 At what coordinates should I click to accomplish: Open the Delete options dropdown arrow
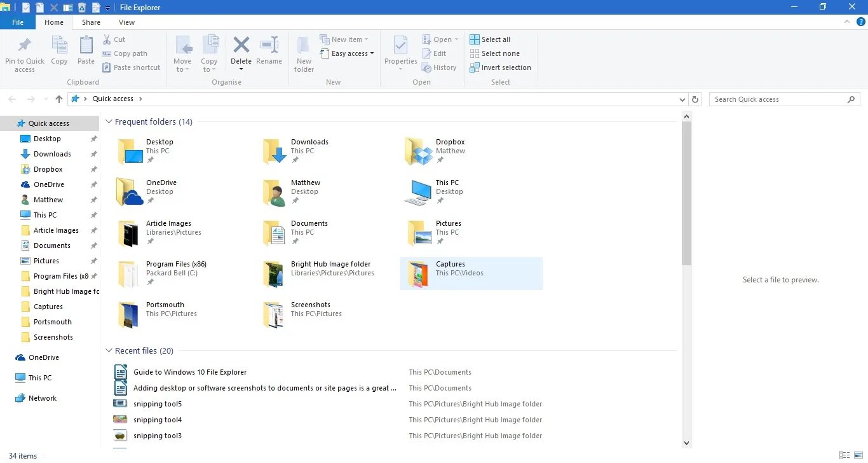[241, 69]
